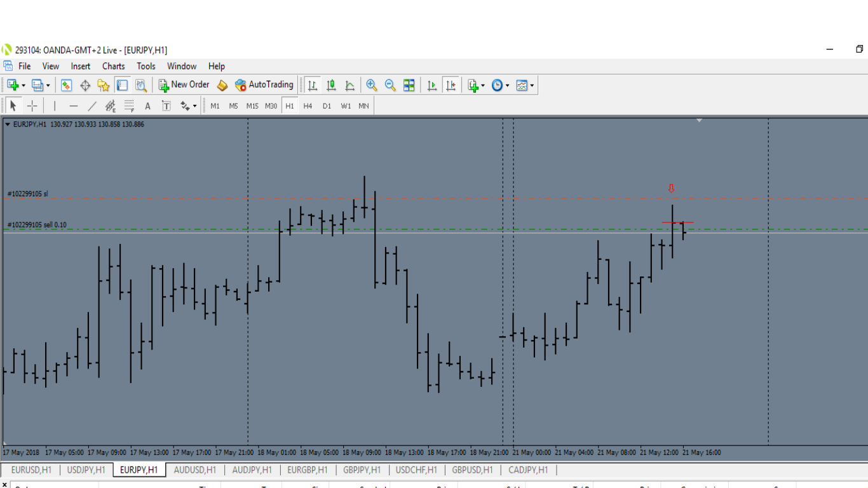Click the Zoom Out magnifier icon
Image resolution: width=868 pixels, height=488 pixels.
390,85
